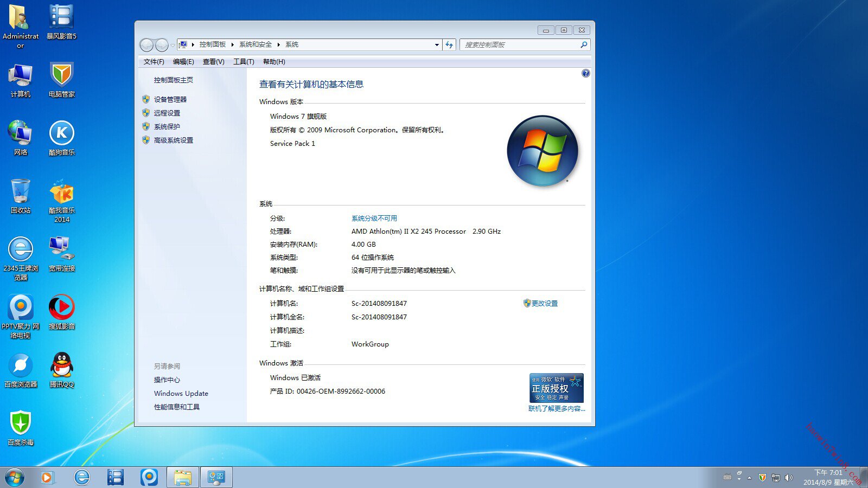Open the 工具(T) menu
Viewport: 868px width, 488px height.
244,62
